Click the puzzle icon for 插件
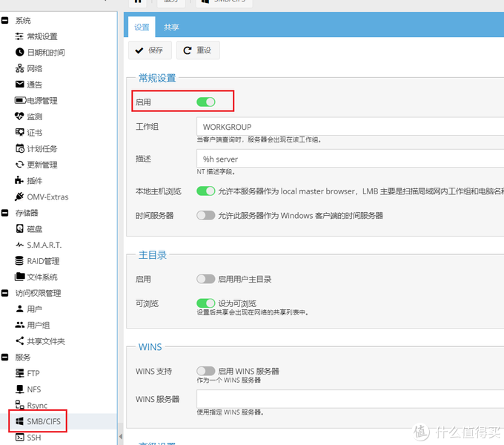The image size is (504, 445). click(x=19, y=180)
